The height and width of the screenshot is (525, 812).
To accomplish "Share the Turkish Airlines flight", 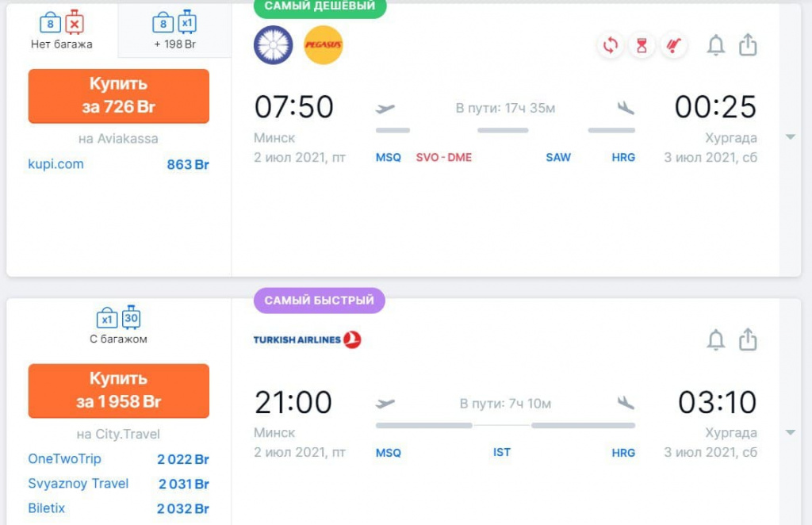I will (748, 340).
